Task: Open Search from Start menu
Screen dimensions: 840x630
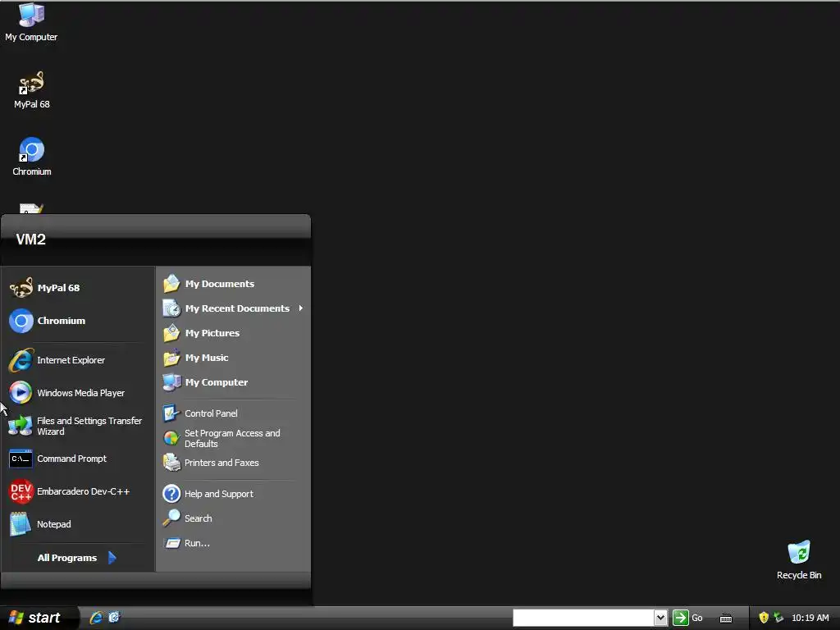Action: pyautogui.click(x=234, y=518)
